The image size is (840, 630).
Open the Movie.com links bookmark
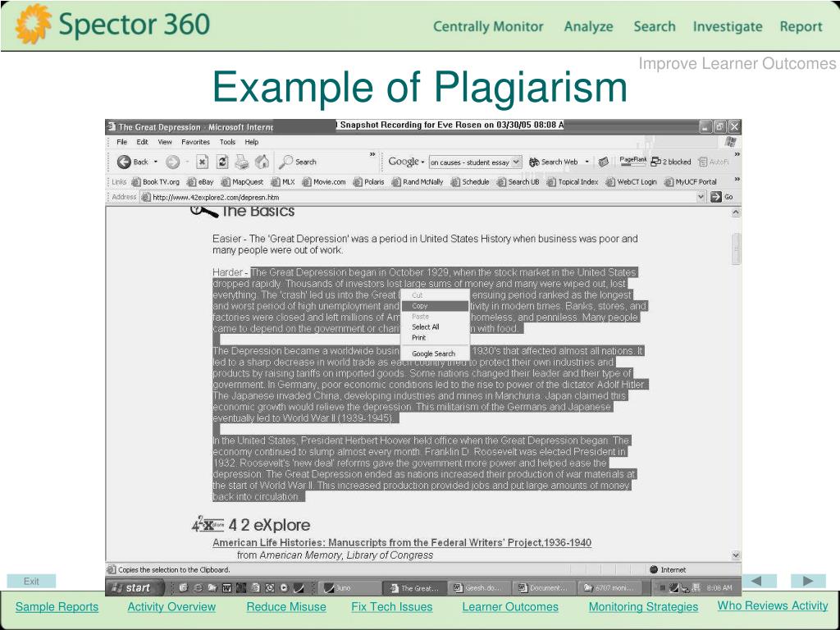coord(324,182)
